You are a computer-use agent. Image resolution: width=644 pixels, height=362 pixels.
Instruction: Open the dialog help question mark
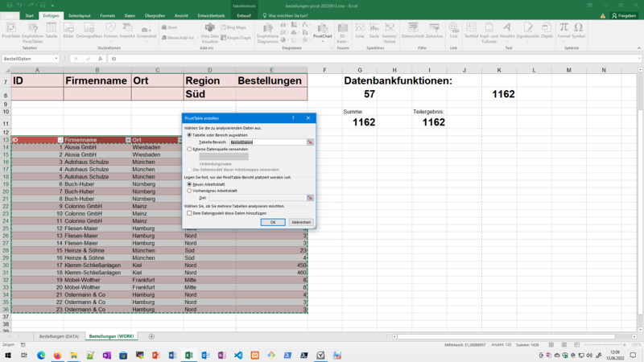(x=293, y=118)
